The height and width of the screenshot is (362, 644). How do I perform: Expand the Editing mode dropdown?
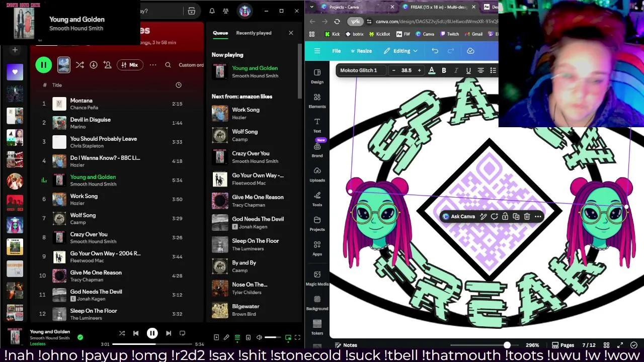pyautogui.click(x=401, y=51)
